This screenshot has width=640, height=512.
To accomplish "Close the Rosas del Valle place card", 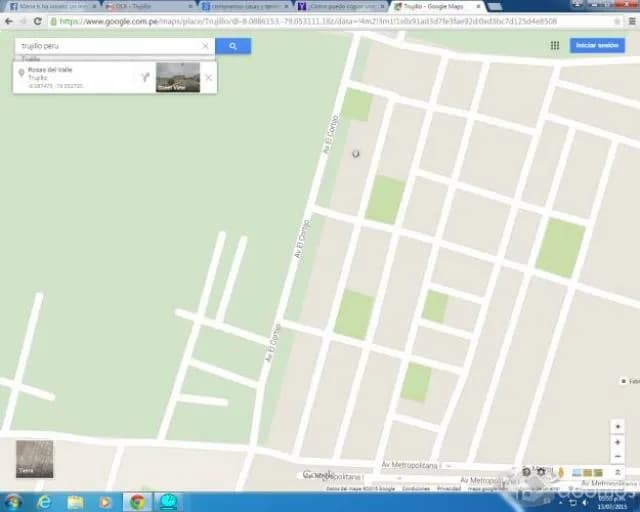I will point(208,77).
